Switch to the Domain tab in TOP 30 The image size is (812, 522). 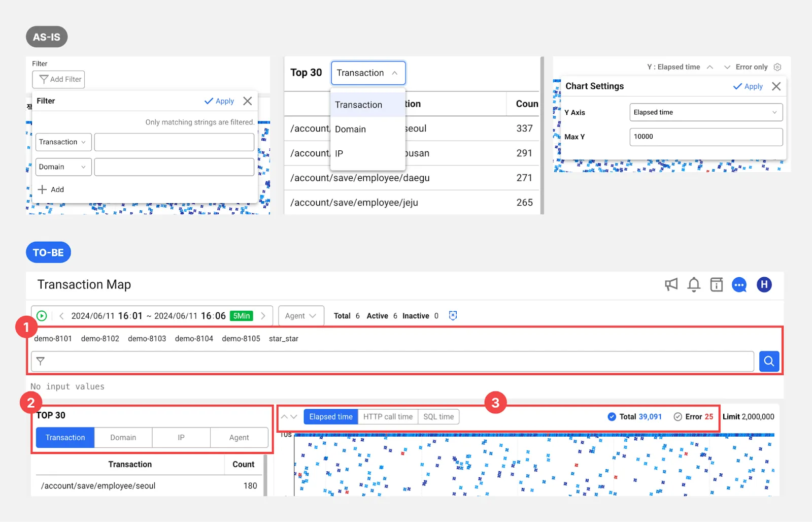pyautogui.click(x=123, y=438)
